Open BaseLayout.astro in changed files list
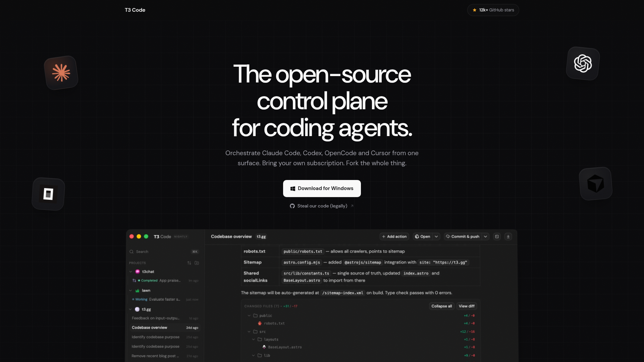644x362 pixels. 285,347
